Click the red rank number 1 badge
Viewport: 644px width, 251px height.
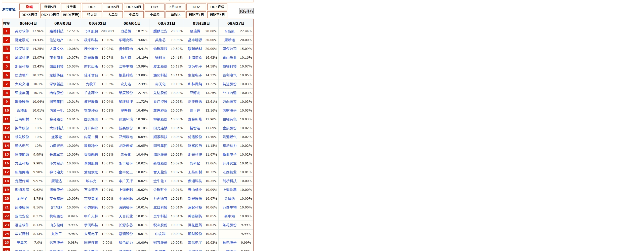(7, 31)
